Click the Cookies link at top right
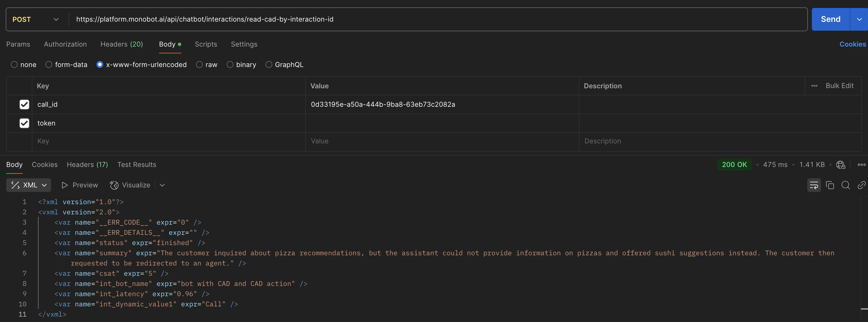The height and width of the screenshot is (322, 868). coord(852,44)
